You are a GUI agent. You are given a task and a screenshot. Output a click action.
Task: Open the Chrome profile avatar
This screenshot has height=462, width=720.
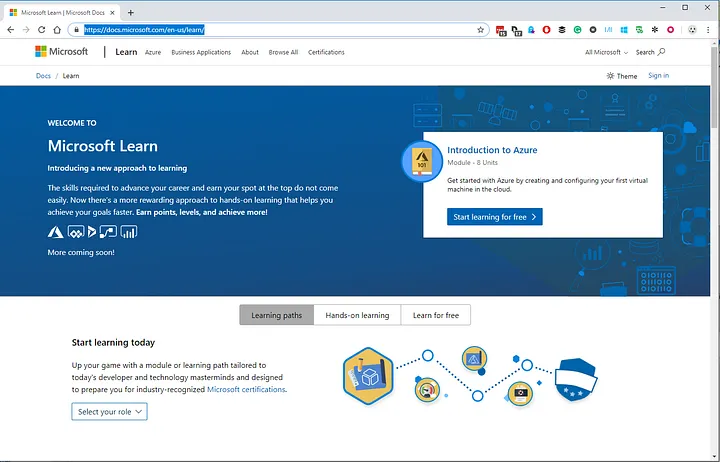(692, 30)
